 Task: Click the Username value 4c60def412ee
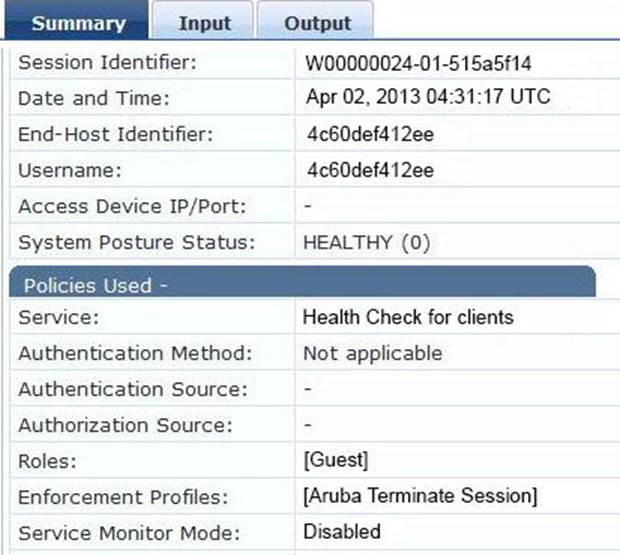(x=370, y=170)
